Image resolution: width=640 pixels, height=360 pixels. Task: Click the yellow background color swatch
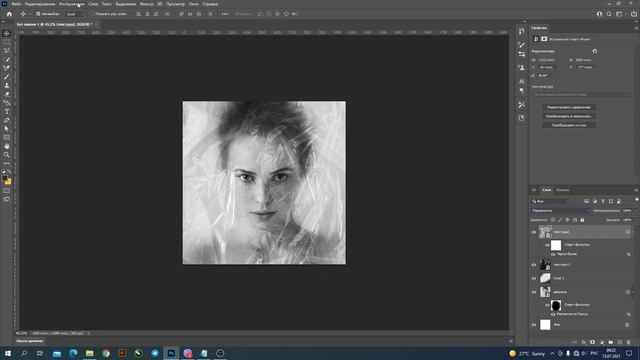[x=9, y=182]
